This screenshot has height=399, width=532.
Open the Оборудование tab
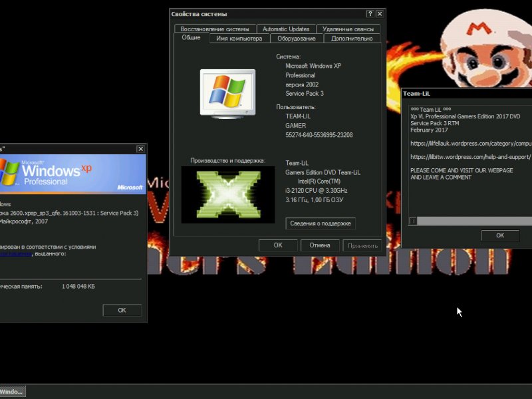[x=297, y=39]
